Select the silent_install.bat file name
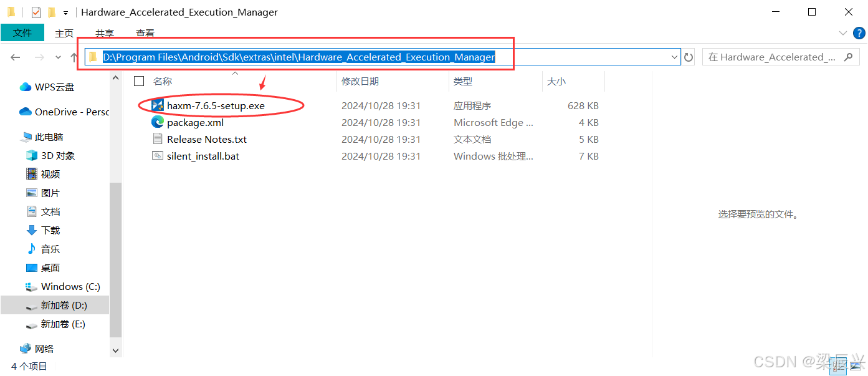868x376 pixels. pos(203,156)
